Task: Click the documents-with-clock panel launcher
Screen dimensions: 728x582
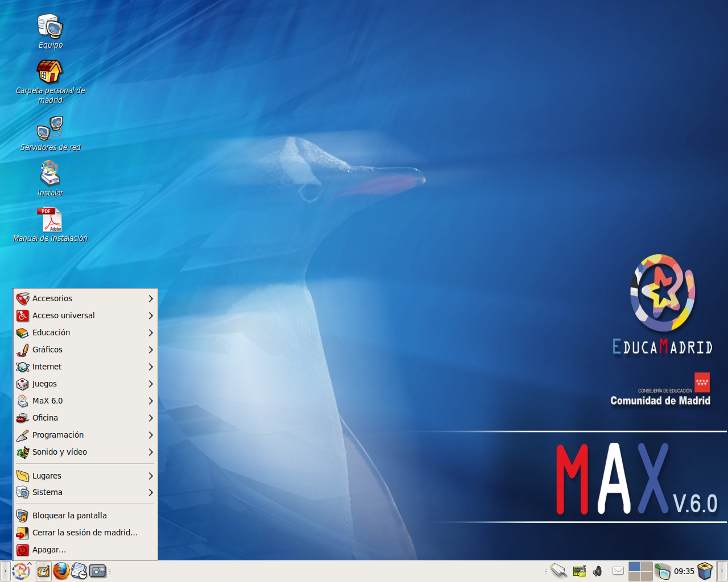Action: pyautogui.click(x=79, y=571)
